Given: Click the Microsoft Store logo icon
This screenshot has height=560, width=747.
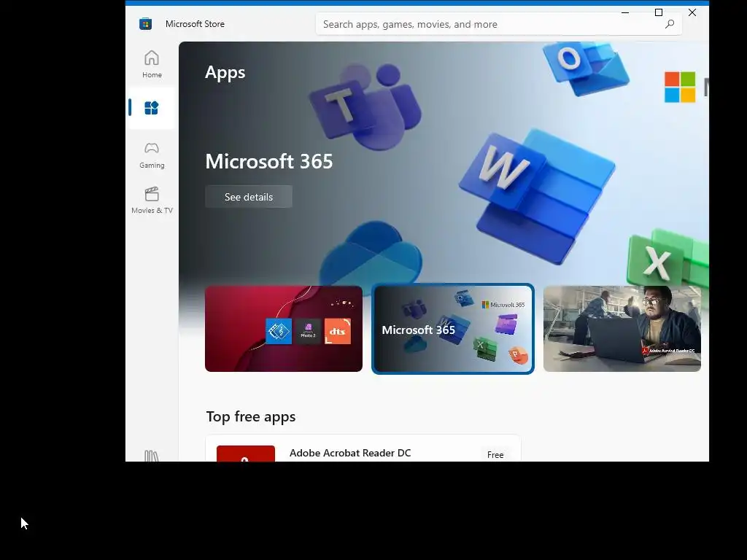Looking at the screenshot, I should [x=145, y=24].
